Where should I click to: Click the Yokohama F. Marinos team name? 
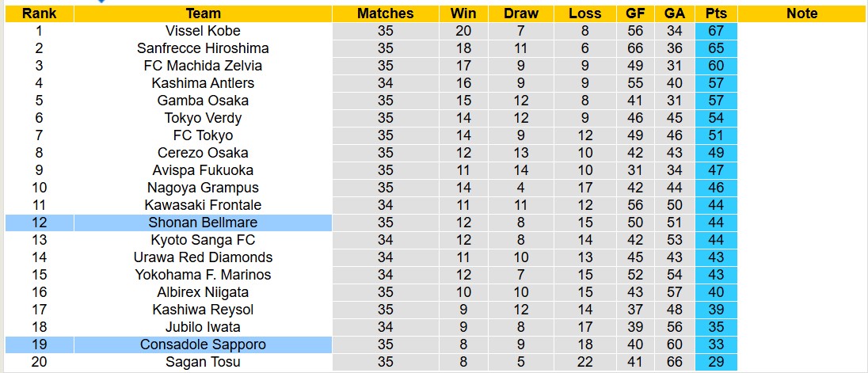(203, 275)
